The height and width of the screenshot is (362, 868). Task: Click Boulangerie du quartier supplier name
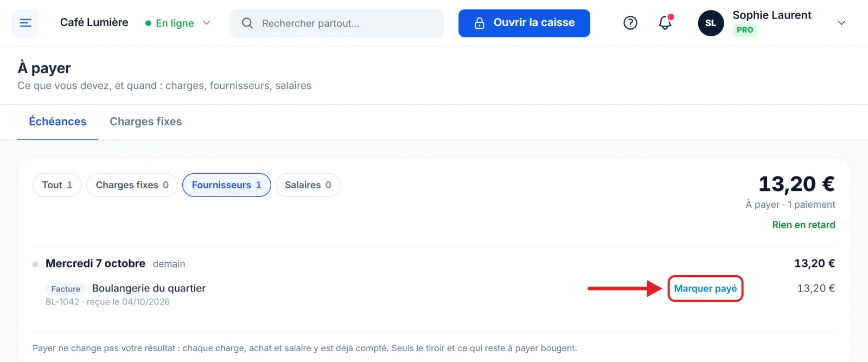pyautogui.click(x=149, y=288)
